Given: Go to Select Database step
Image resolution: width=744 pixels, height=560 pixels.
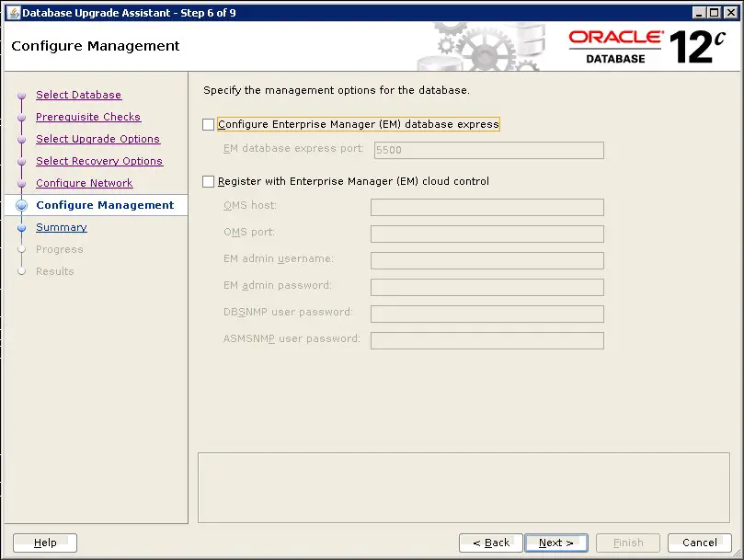Looking at the screenshot, I should tap(79, 95).
